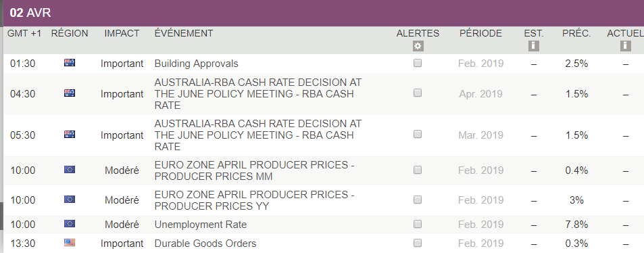Screen dimensions: 644x253
Task: Click the EST. info icon
Action: coord(534,46)
